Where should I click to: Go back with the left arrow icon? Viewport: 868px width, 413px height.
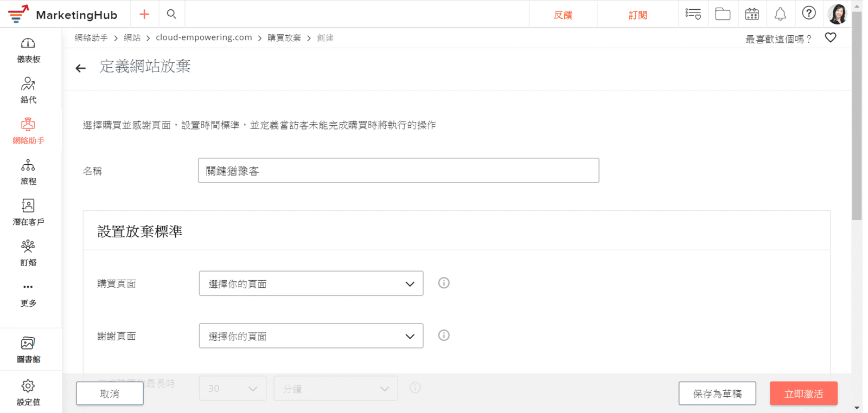[81, 68]
